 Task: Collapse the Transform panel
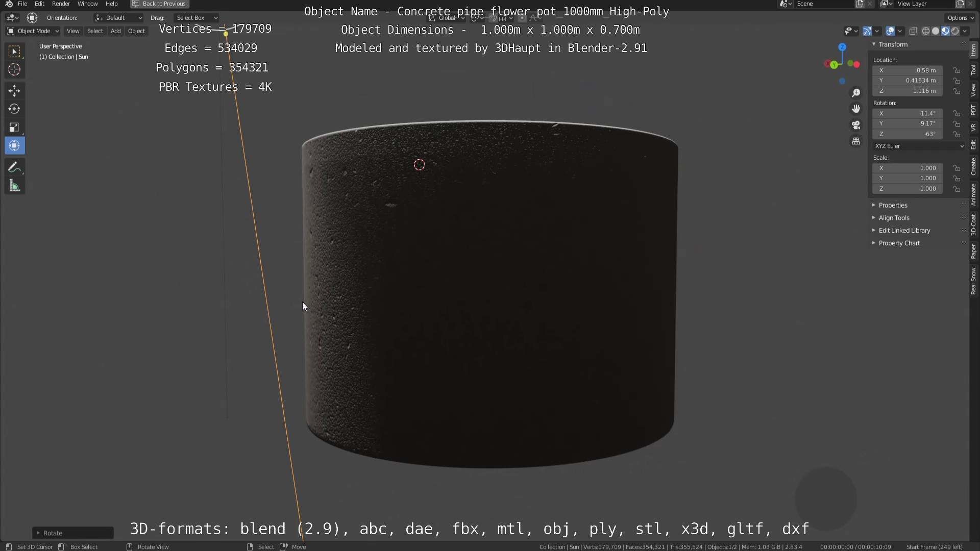tap(874, 44)
